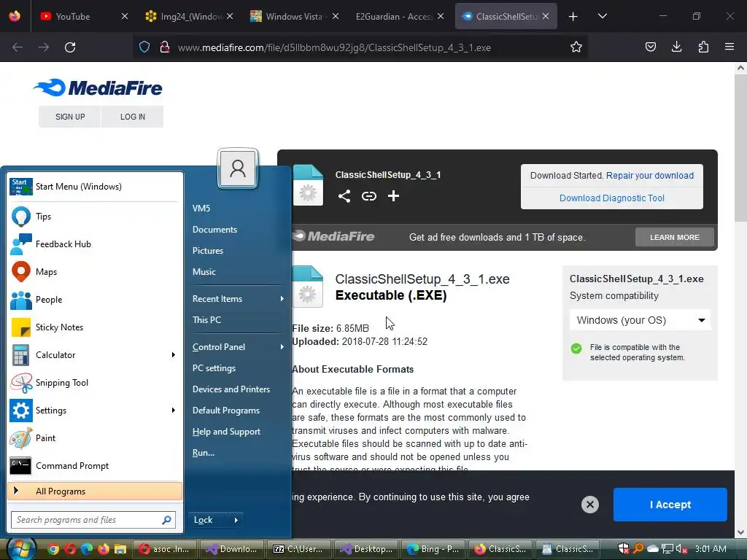Open Command Prompt from Start menu
Image resolution: width=747 pixels, height=560 pixels.
coord(95,466)
